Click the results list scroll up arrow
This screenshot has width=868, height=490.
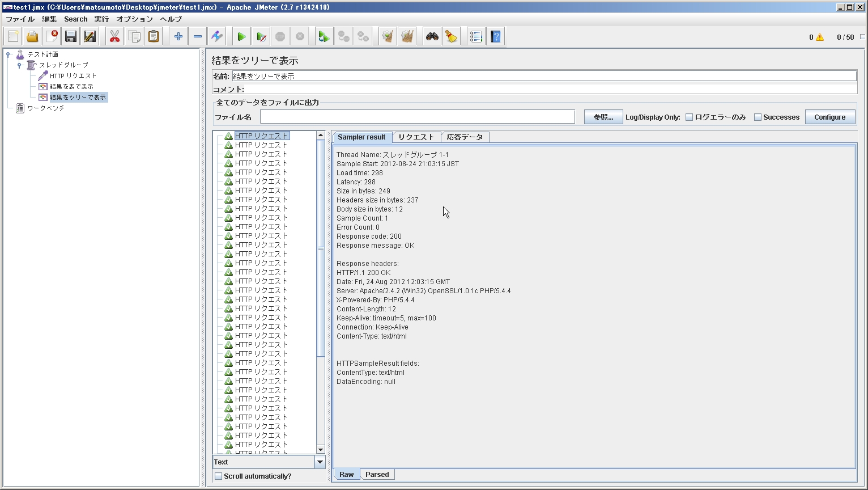click(321, 136)
